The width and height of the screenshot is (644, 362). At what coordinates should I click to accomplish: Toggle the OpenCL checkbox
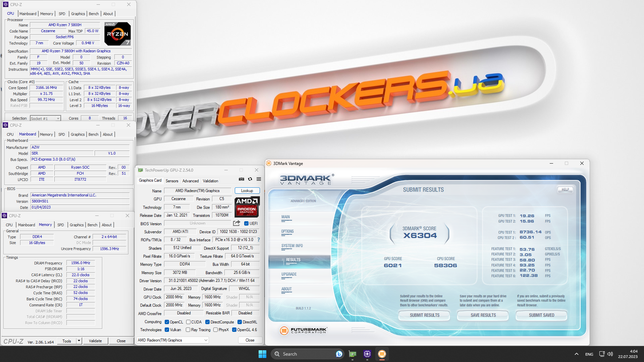point(167,322)
